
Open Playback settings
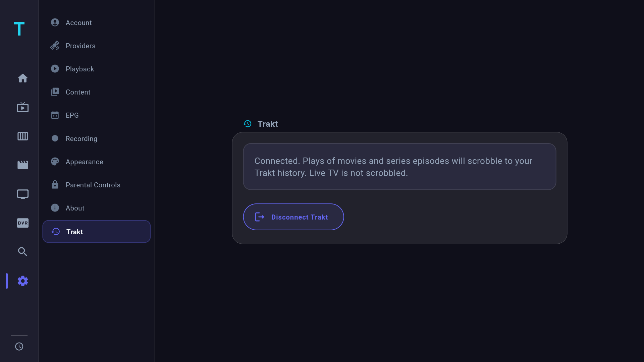[97, 69]
